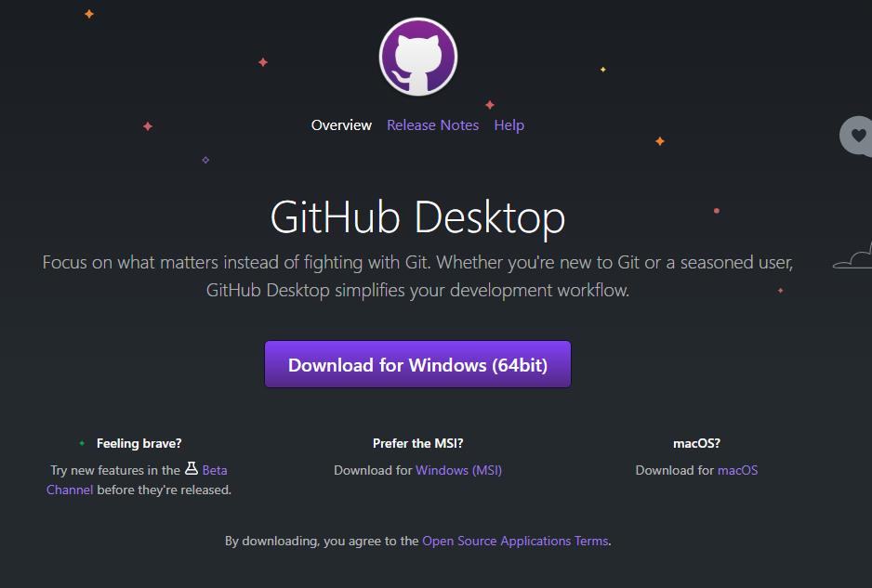Image resolution: width=872 pixels, height=588 pixels.
Task: Open the Beta Channel link
Action: pos(215,470)
